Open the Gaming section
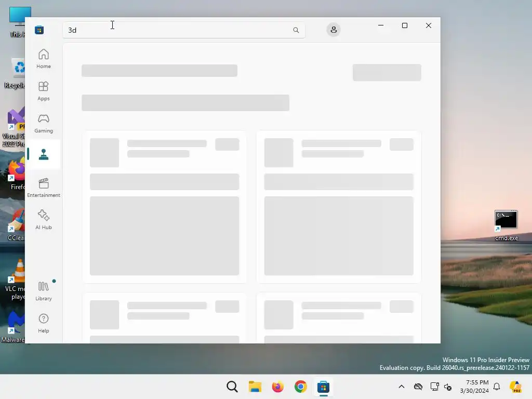 coord(44,123)
